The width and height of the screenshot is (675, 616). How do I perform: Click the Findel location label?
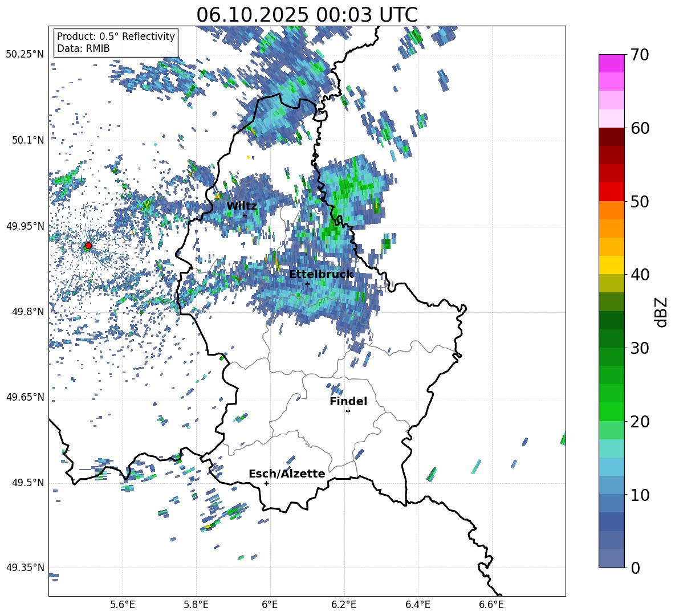pyautogui.click(x=348, y=401)
